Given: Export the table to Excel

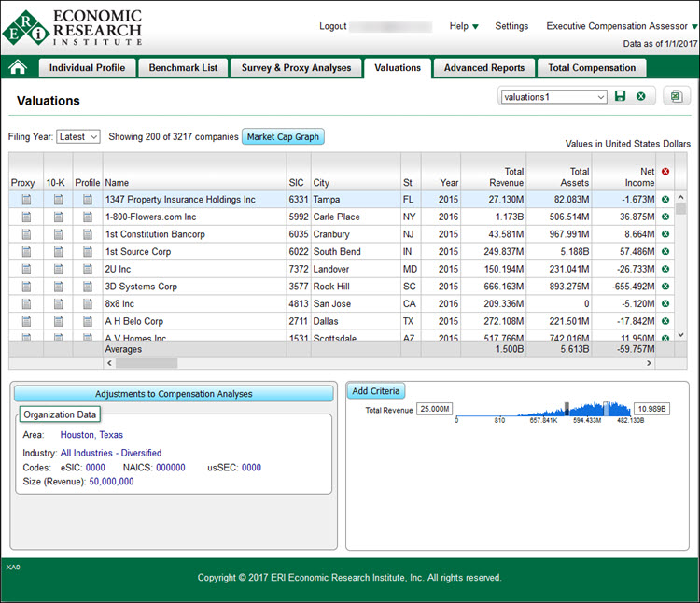Looking at the screenshot, I should tap(677, 97).
